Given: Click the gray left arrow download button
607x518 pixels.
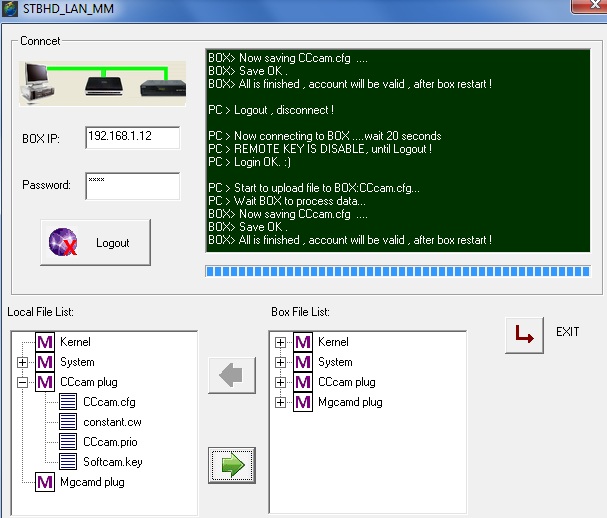Looking at the screenshot, I should (x=232, y=375).
